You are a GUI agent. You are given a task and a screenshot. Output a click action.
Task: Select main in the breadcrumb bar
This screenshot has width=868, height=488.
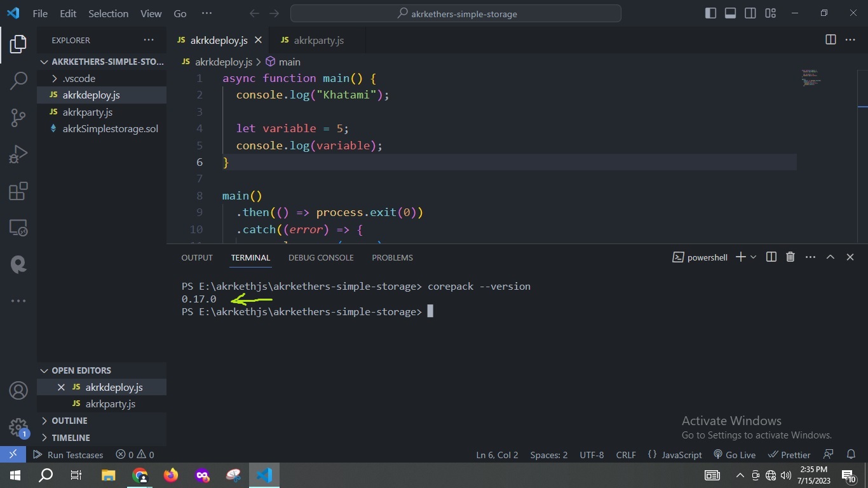[x=289, y=62]
